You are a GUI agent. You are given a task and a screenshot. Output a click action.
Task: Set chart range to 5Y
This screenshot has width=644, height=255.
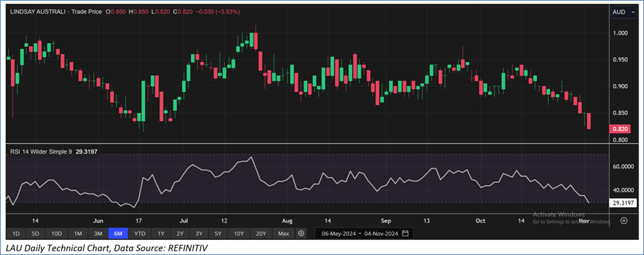(x=217, y=234)
